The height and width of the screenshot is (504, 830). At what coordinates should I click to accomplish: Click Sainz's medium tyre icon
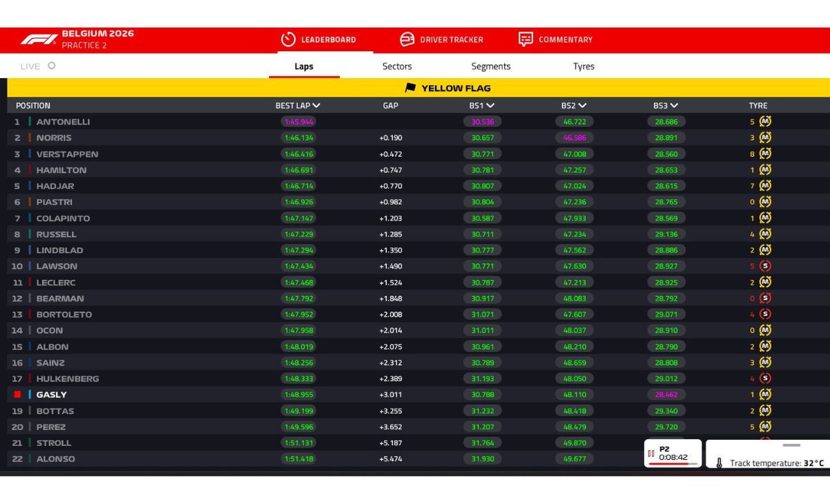click(765, 362)
